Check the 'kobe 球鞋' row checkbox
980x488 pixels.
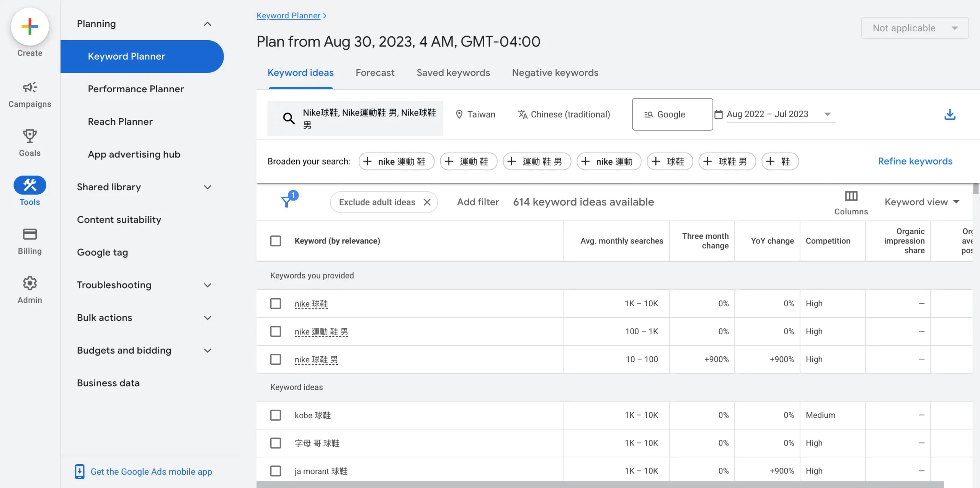click(x=276, y=415)
